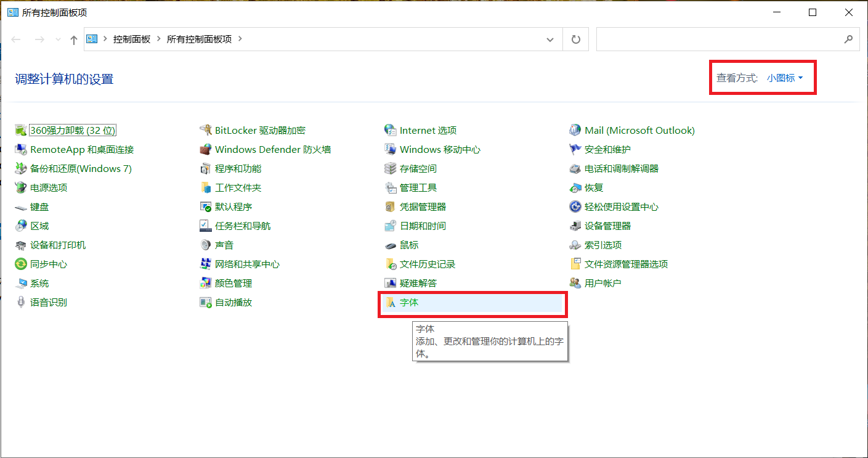Click the 疑难解答 icon
The height and width of the screenshot is (458, 868).
pos(390,283)
